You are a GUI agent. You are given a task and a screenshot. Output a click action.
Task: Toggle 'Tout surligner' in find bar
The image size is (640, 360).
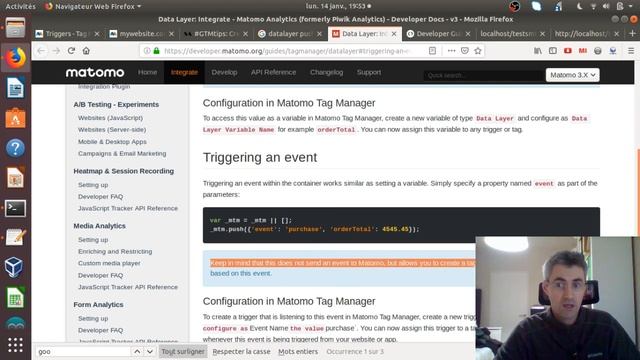(x=183, y=351)
